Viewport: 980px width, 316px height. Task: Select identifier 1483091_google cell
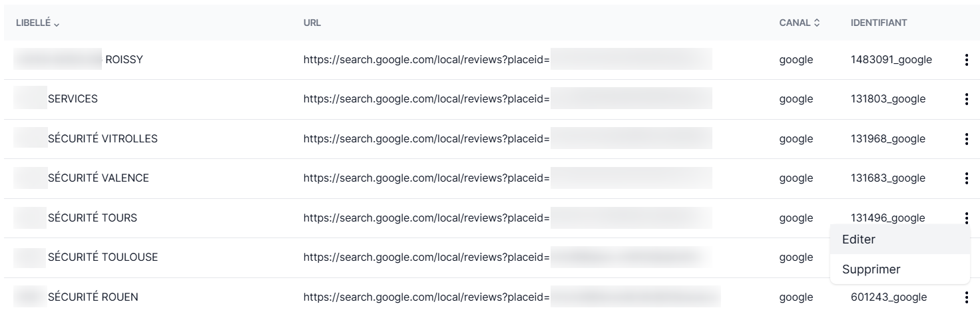(x=891, y=60)
